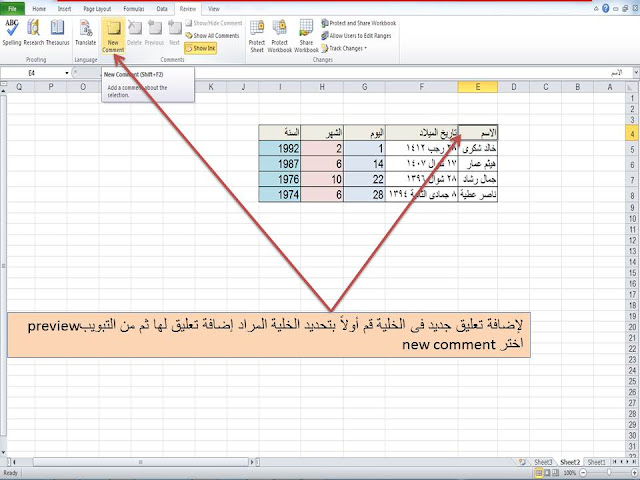Click Share Workbook
The width and height of the screenshot is (640, 480).
pyautogui.click(x=306, y=36)
